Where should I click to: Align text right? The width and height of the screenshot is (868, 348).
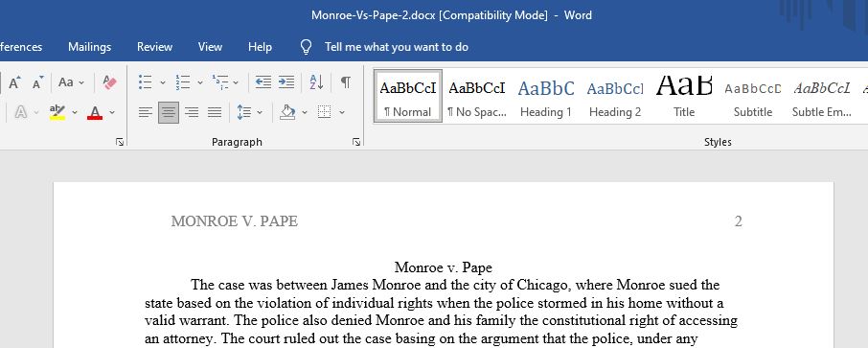click(192, 112)
